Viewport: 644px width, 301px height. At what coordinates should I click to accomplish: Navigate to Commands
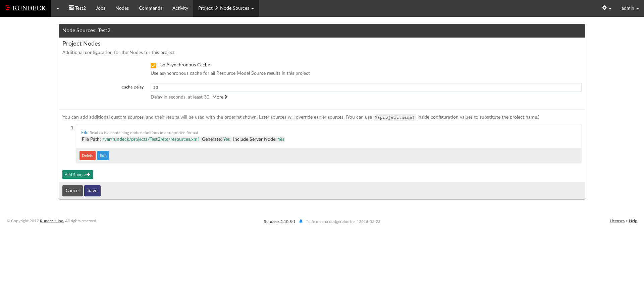pos(151,8)
